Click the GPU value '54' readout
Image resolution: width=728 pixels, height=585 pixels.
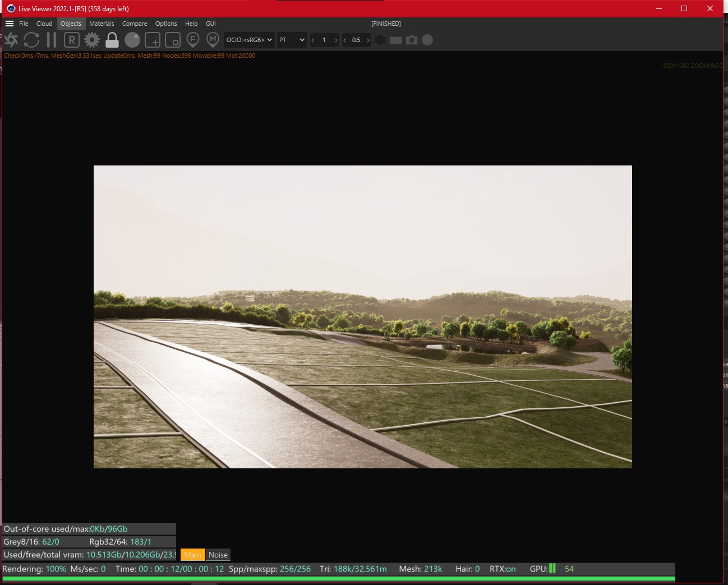pyautogui.click(x=569, y=569)
